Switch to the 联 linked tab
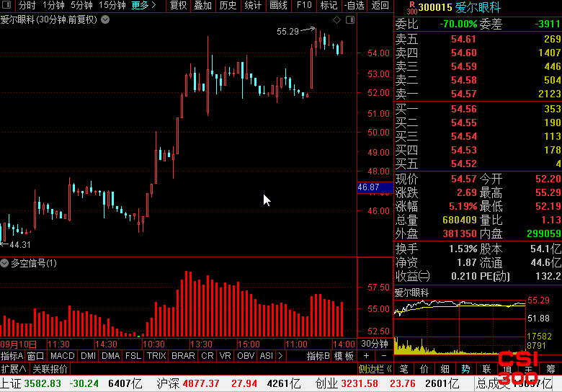Viewport: 562px width, 392px height. [x=486, y=369]
